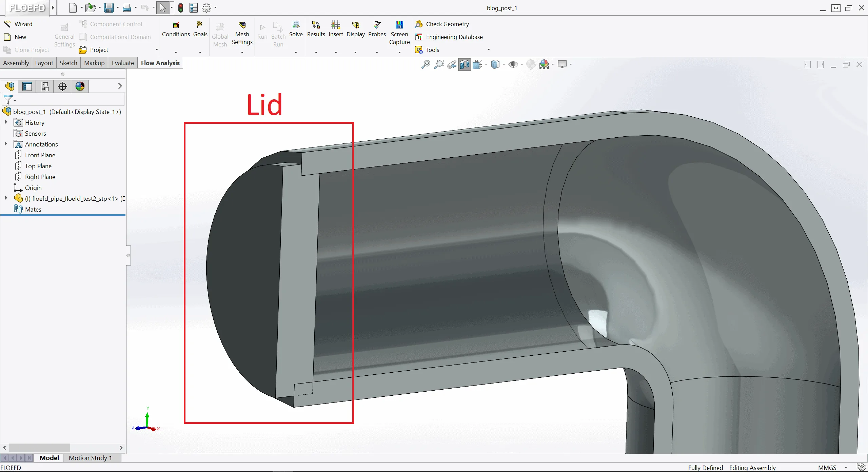Open Screen Capture dropdown arrow

pos(399,53)
